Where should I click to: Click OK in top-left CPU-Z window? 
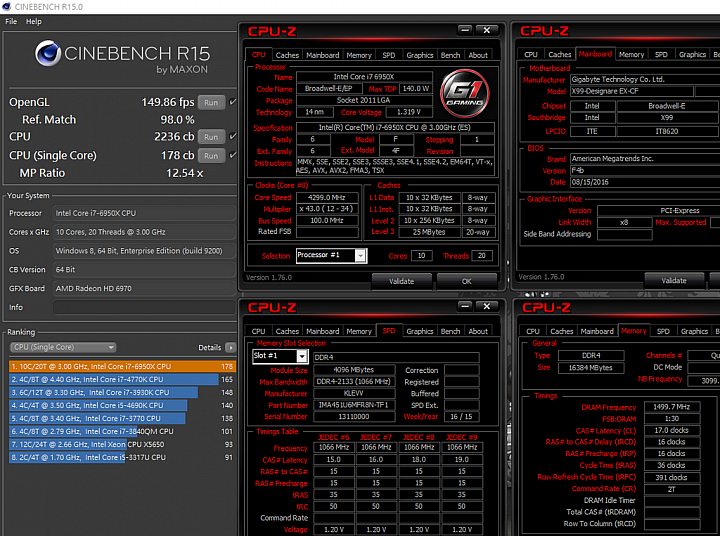(467, 281)
